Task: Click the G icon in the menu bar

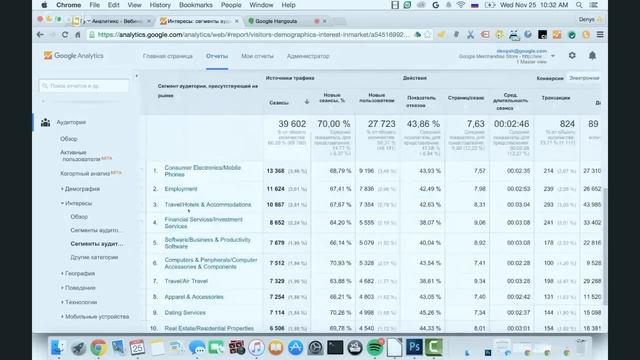Action: click(x=436, y=5)
